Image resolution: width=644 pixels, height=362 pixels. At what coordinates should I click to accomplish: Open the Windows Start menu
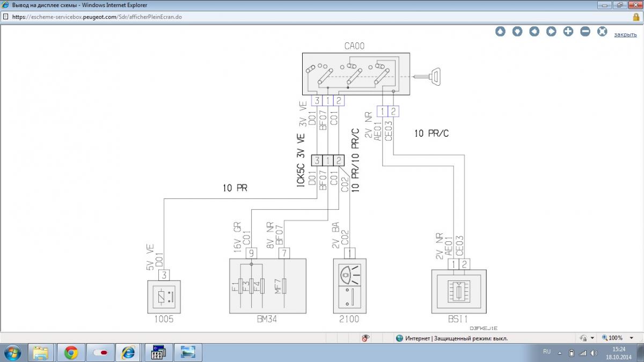pos(12,352)
